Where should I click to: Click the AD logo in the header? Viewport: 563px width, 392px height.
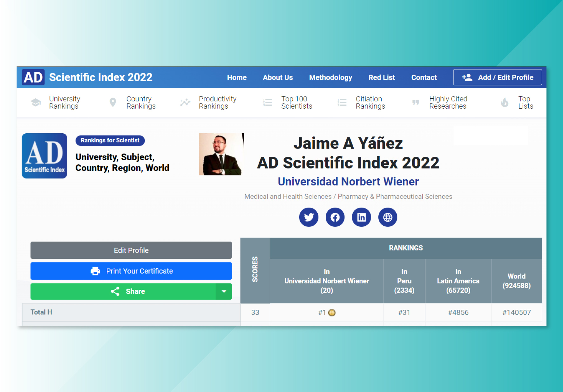tap(33, 77)
